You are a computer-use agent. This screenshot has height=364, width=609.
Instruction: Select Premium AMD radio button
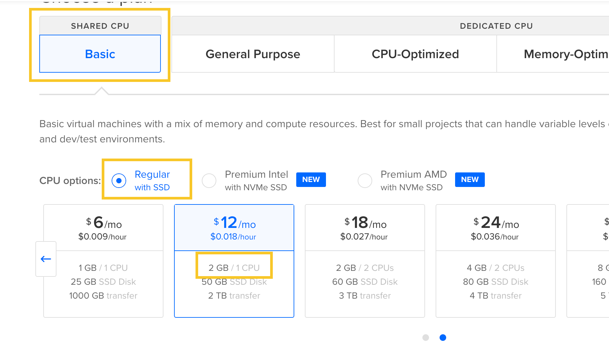coord(365,181)
